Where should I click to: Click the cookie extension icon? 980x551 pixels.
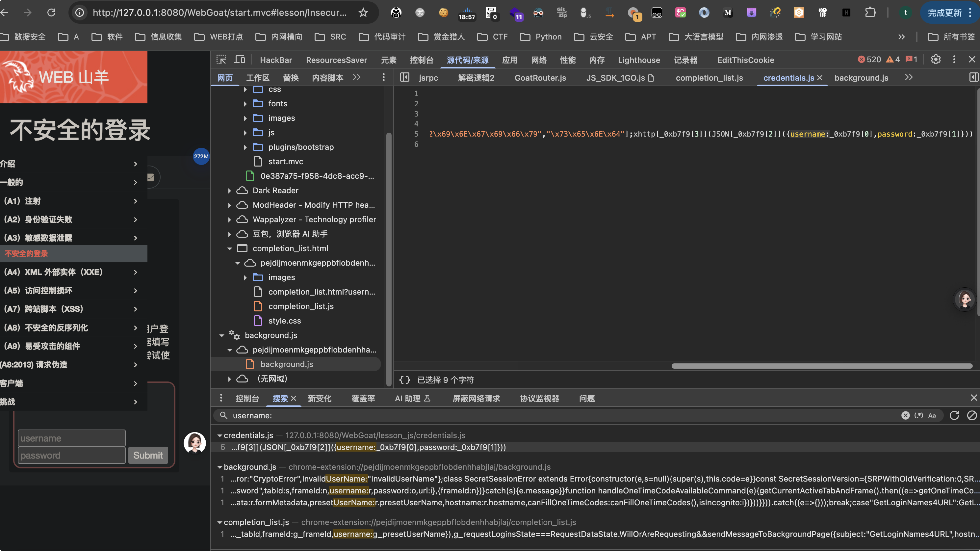click(443, 13)
